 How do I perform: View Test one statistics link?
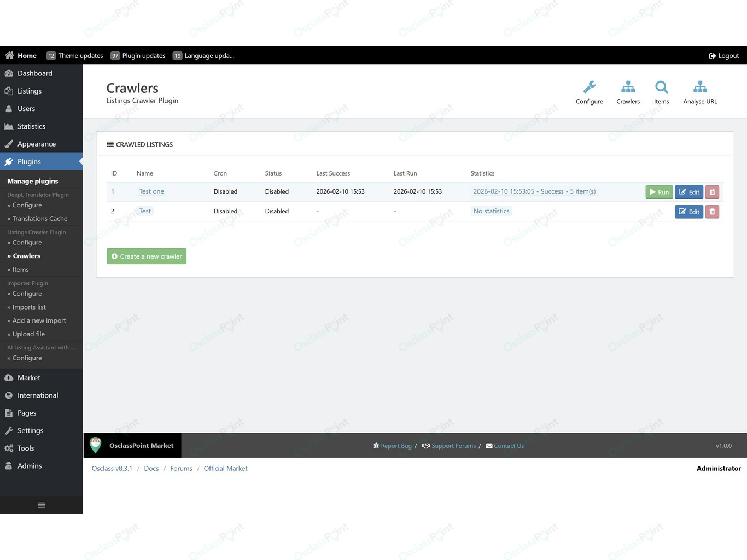[534, 191]
